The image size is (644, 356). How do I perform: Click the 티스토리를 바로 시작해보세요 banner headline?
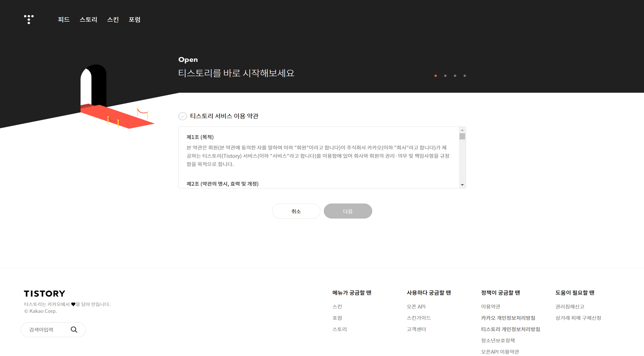click(x=236, y=73)
